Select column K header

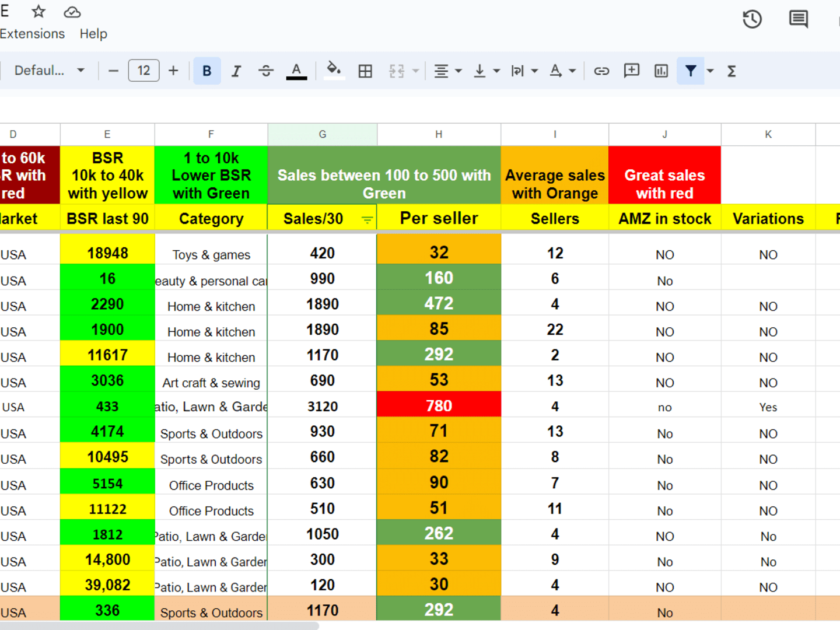[768, 134]
